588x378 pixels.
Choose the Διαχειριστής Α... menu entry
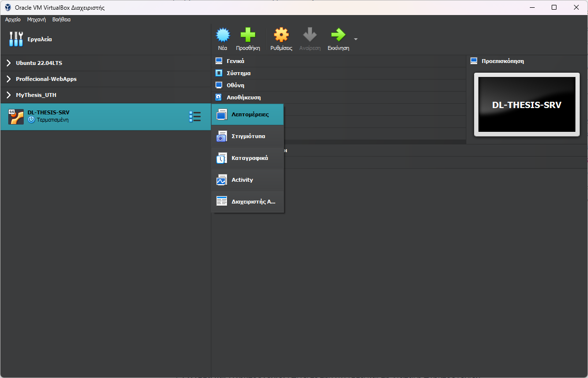click(x=248, y=202)
